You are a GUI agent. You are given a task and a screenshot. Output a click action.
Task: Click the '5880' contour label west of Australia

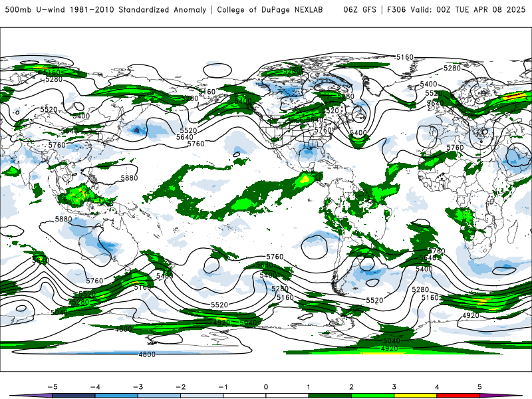(x=63, y=219)
